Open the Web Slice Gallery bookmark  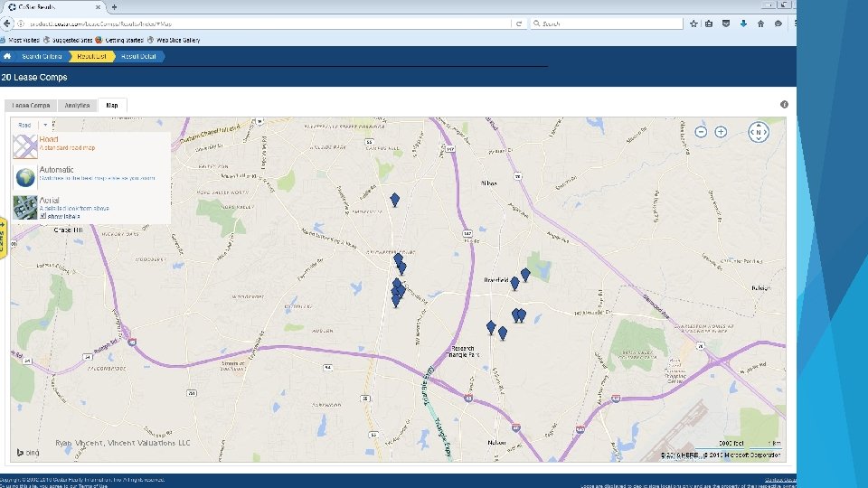[174, 40]
